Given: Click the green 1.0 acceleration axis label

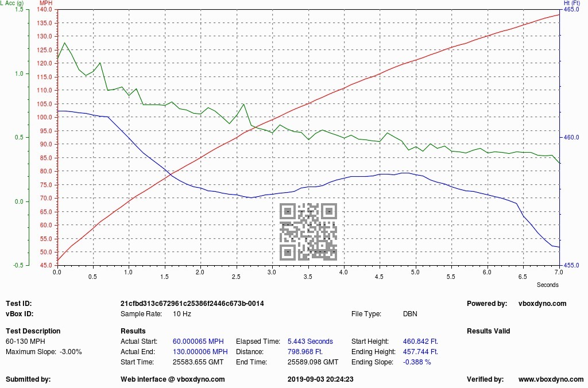Looking at the screenshot, I should [19, 74].
